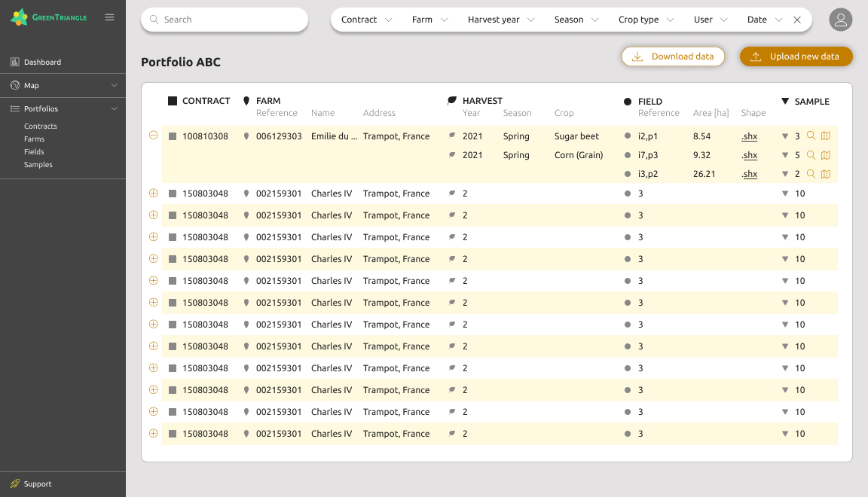
Task: Click the Search input field
Action: 225,20
